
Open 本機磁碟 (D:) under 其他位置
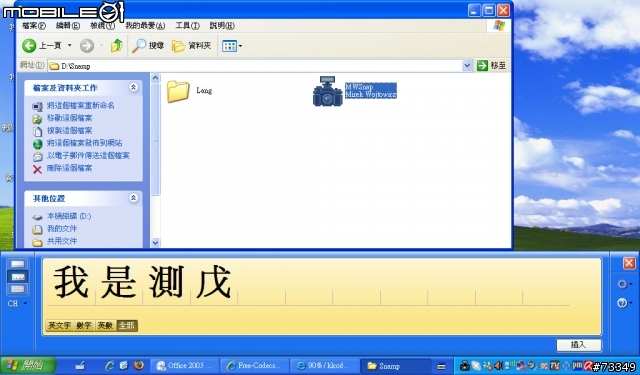coord(69,216)
